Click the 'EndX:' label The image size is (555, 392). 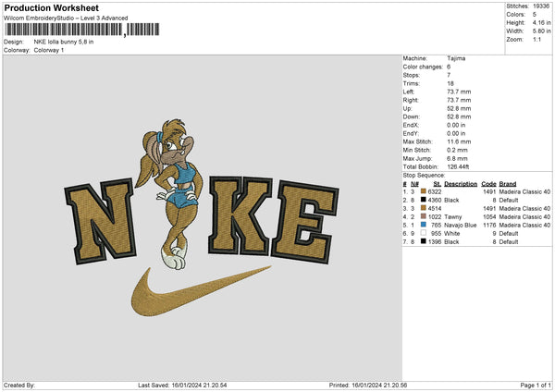coord(411,125)
